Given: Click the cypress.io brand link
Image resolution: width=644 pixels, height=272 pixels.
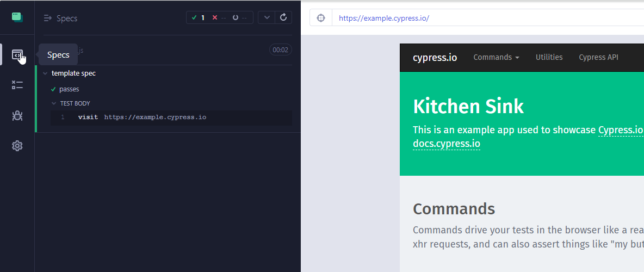Looking at the screenshot, I should 435,58.
